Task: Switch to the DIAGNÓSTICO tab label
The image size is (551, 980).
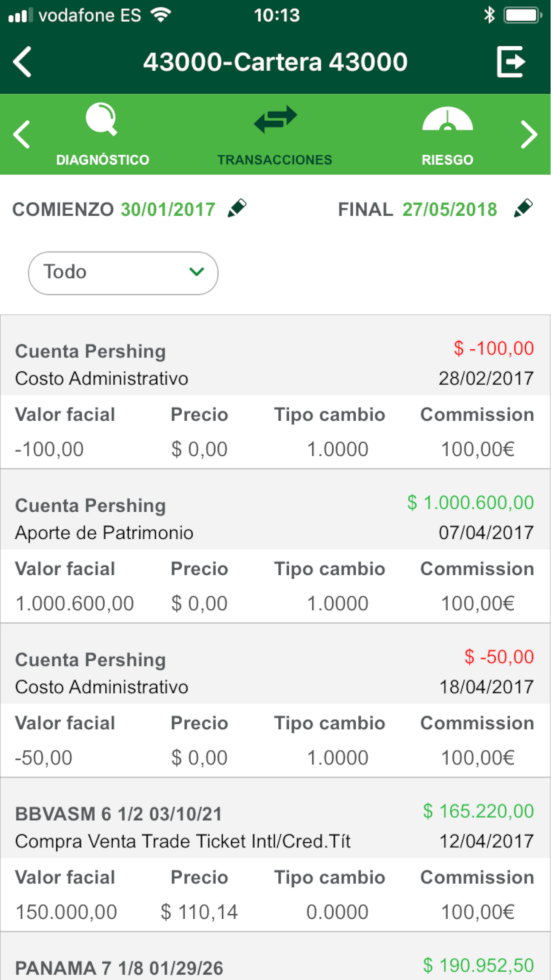Action: click(x=102, y=160)
